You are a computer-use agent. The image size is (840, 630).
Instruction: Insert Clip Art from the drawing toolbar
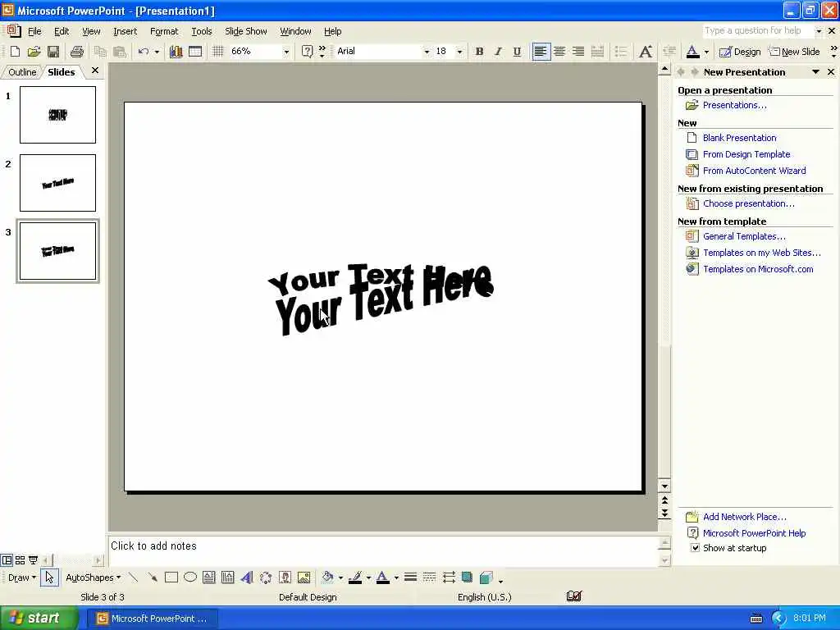[285, 577]
